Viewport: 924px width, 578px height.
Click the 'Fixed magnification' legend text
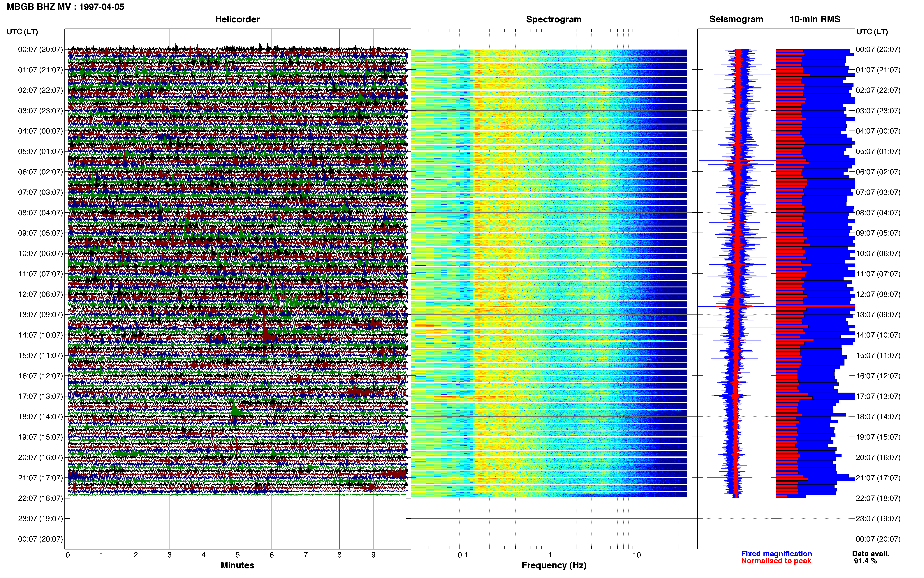point(777,554)
